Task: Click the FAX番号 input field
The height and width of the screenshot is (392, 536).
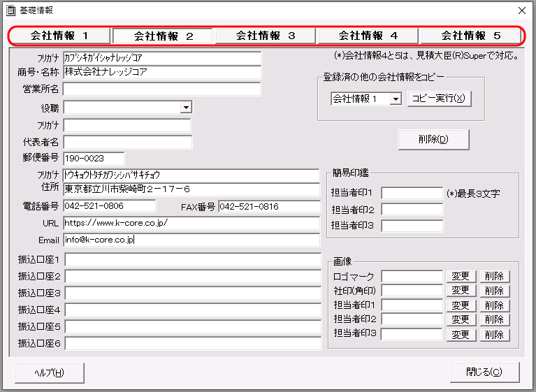Action: [269, 206]
